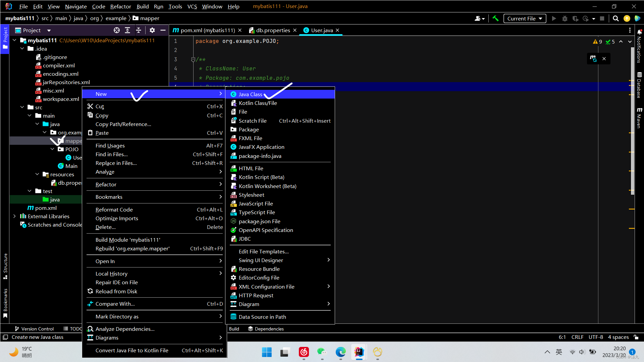This screenshot has height=362, width=644.
Task: Select opened file target icon in Project panel
Action: [116, 30]
